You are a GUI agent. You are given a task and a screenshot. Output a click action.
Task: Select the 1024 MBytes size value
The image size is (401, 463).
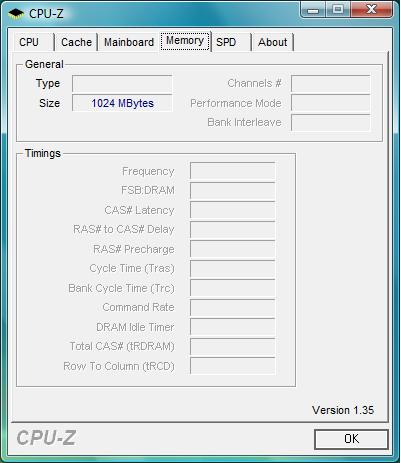point(122,103)
